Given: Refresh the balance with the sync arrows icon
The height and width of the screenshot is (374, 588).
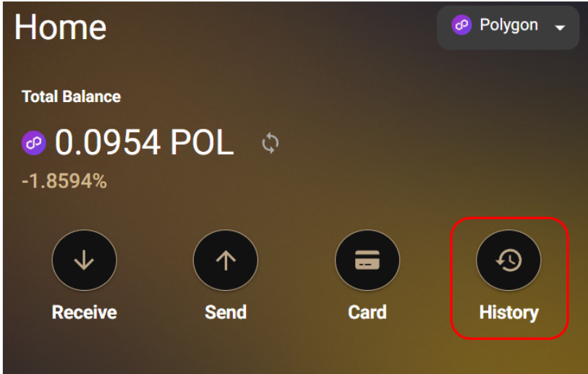Looking at the screenshot, I should 270,143.
